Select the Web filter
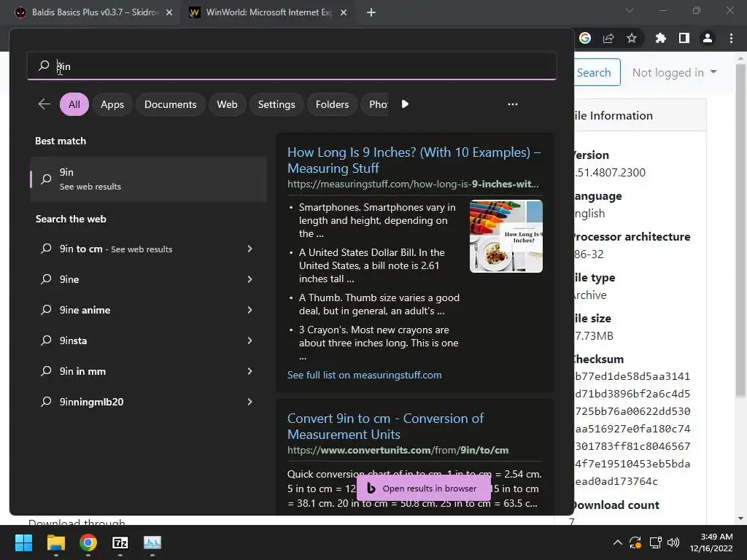 (x=227, y=104)
